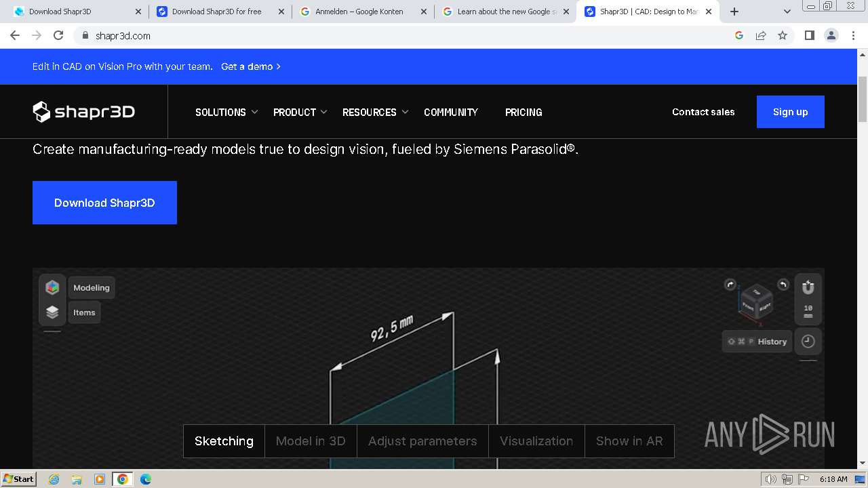Click the 6:18 AM taskbar clock

tap(833, 479)
